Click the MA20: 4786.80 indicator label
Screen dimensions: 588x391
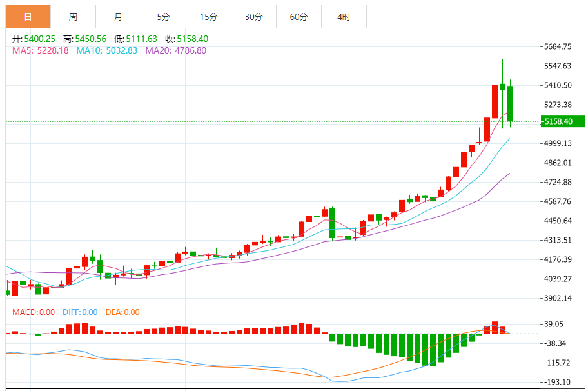click(176, 50)
